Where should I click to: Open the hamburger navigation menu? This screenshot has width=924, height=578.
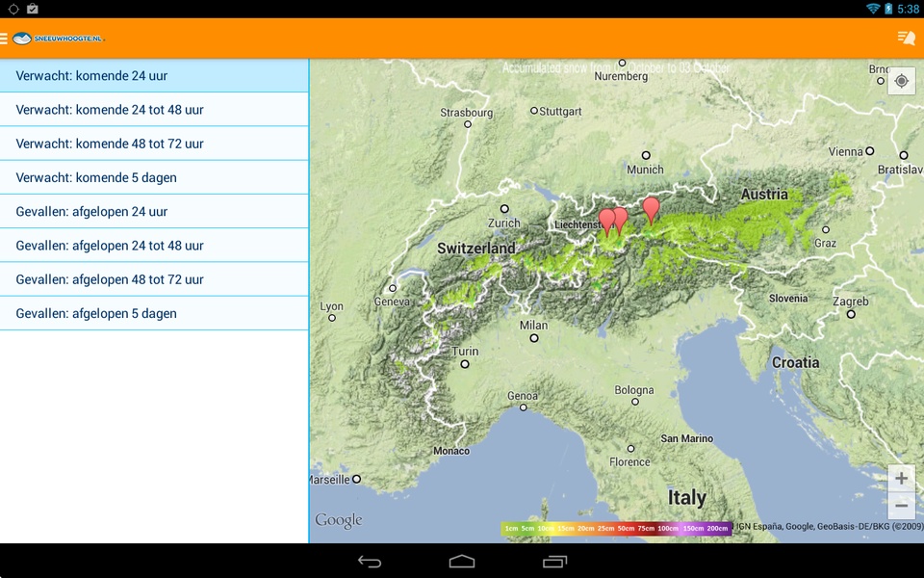coord(4,39)
